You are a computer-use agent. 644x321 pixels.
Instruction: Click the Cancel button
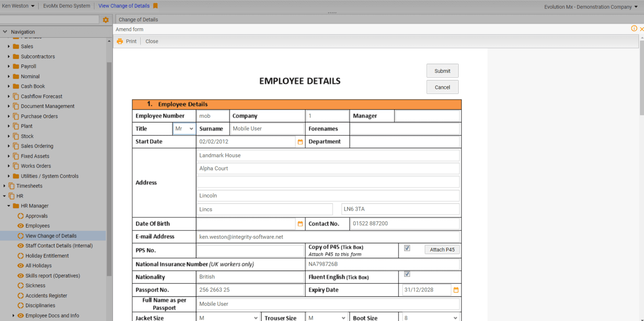coord(443,87)
